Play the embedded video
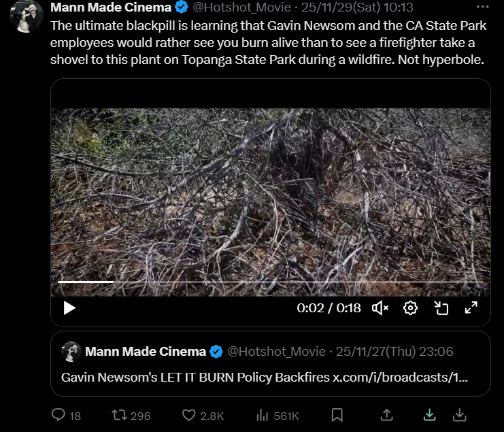Screen dimensions: 504x432 [69, 308]
